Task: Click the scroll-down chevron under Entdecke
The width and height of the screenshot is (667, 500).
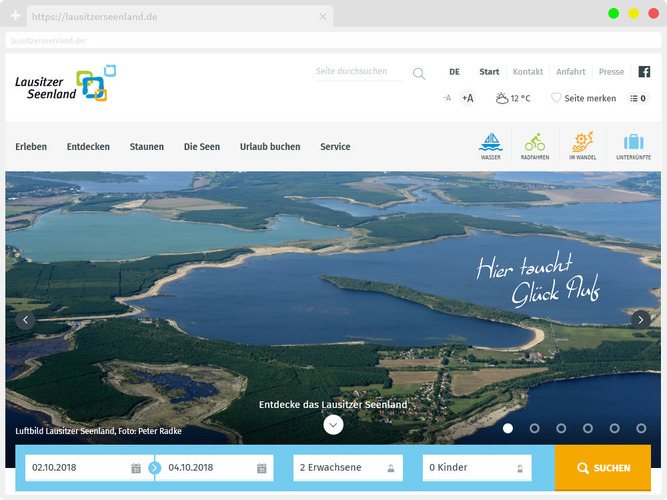Action: [x=333, y=424]
